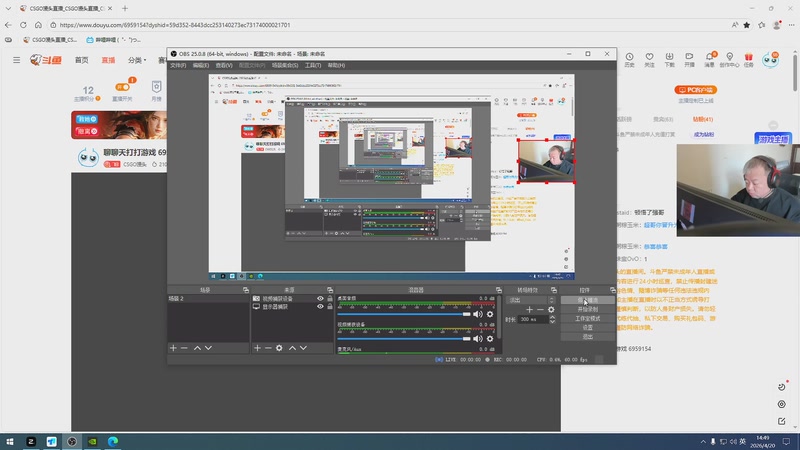The width and height of the screenshot is (800, 450).
Task: Open OBS 场景集合(S) scene collection menu
Action: tap(285, 65)
